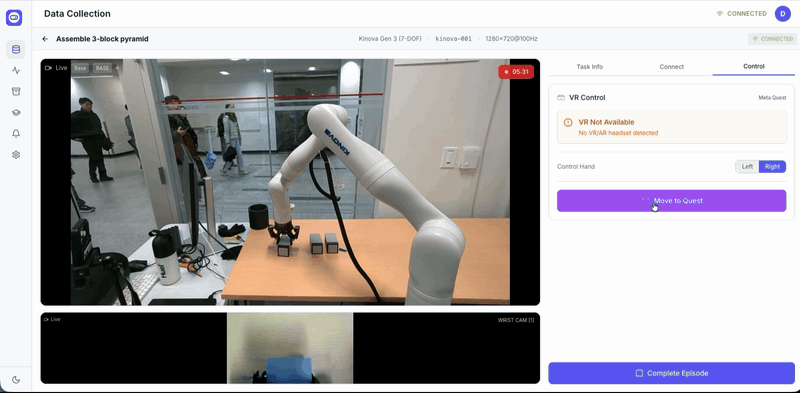Click the Assemble 3-block pyramid title
The height and width of the screenshot is (393, 800).
(x=102, y=39)
